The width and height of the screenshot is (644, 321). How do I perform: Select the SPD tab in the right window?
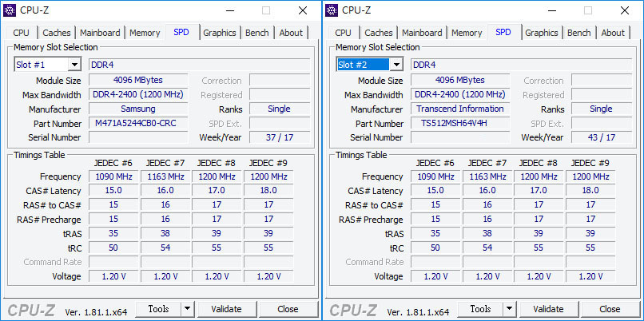[x=503, y=32]
